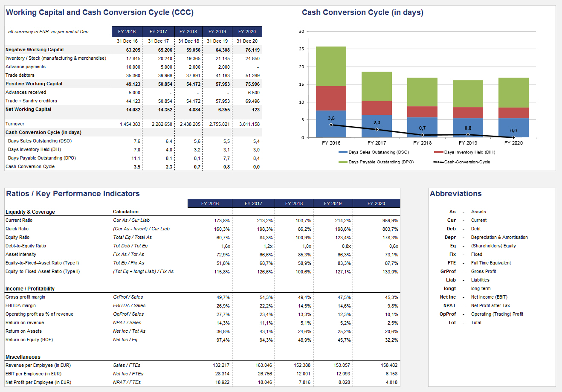562x392 pixels.
Task: Click the Return on Equity (ROE) row label
Action: coord(29,340)
